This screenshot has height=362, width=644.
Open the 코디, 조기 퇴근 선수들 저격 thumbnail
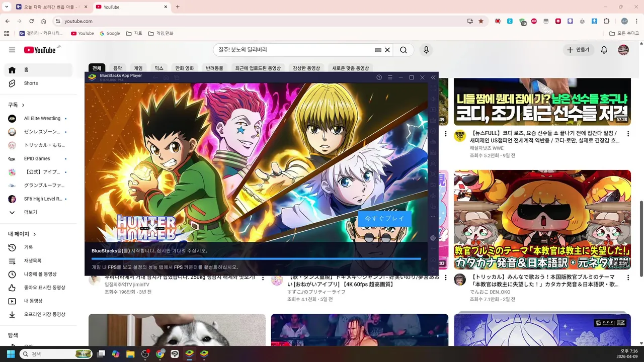coord(542,102)
